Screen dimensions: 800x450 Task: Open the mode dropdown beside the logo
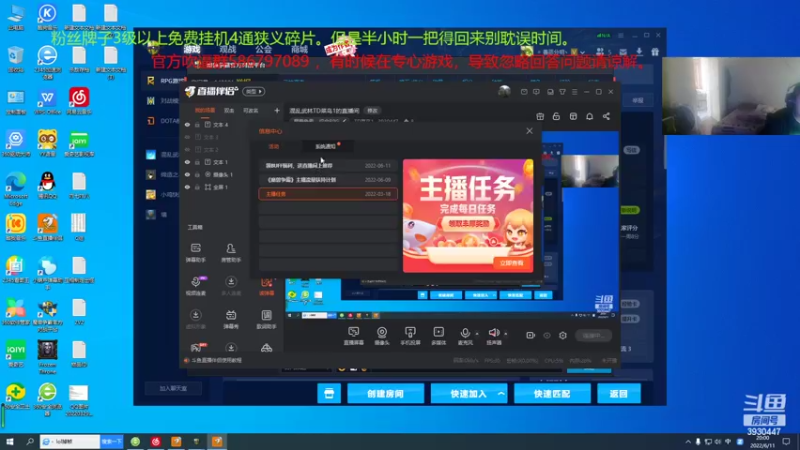[254, 91]
